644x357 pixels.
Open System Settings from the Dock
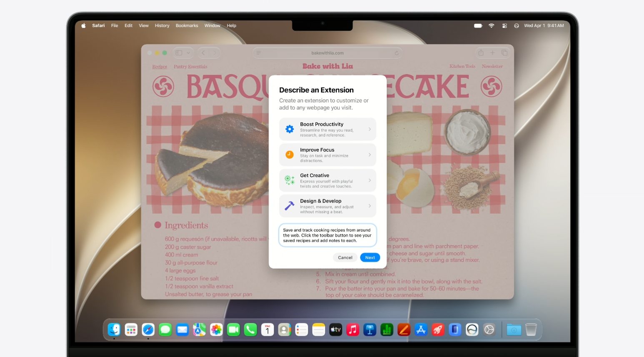(x=489, y=330)
